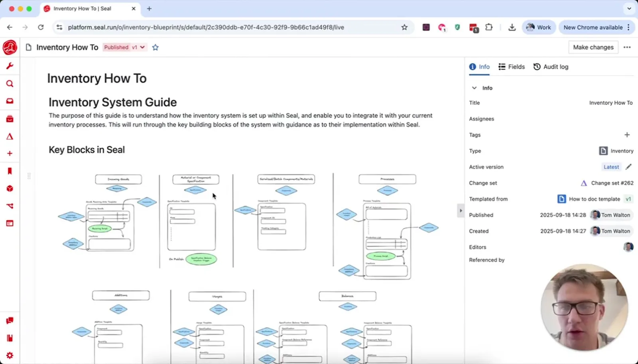This screenshot has width=638, height=364.
Task: Open the inbox icon in the sidebar
Action: pyautogui.click(x=10, y=101)
